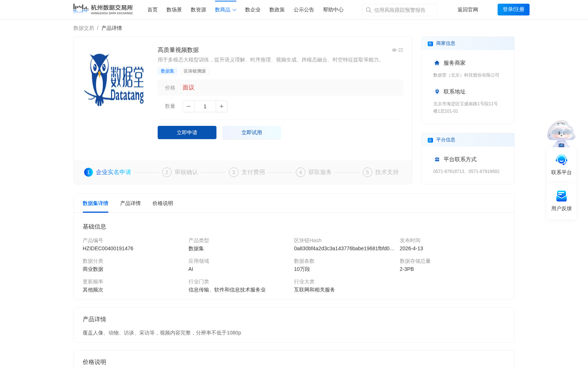Screen dimensions: 588x368
Task: Click the truncated 区块链Hash value
Action: 344,248
